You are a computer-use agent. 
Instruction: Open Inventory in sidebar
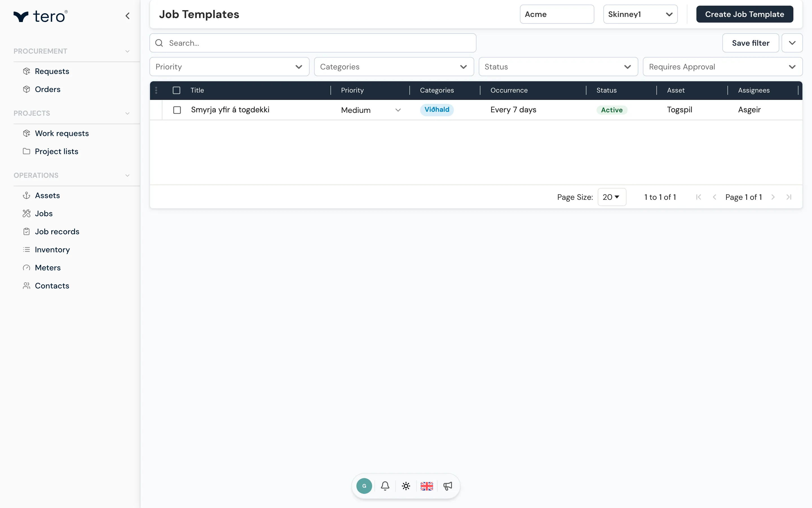pyautogui.click(x=52, y=250)
